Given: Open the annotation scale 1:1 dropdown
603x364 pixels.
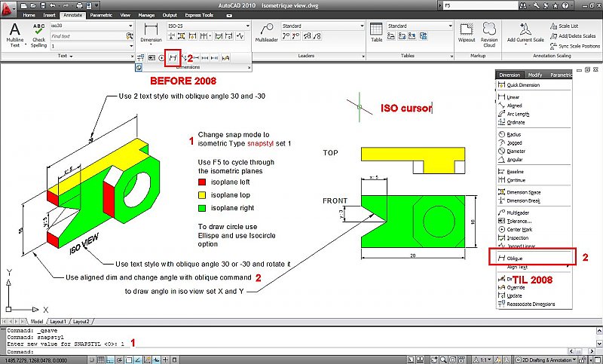Looking at the screenshot, I should tap(482, 359).
